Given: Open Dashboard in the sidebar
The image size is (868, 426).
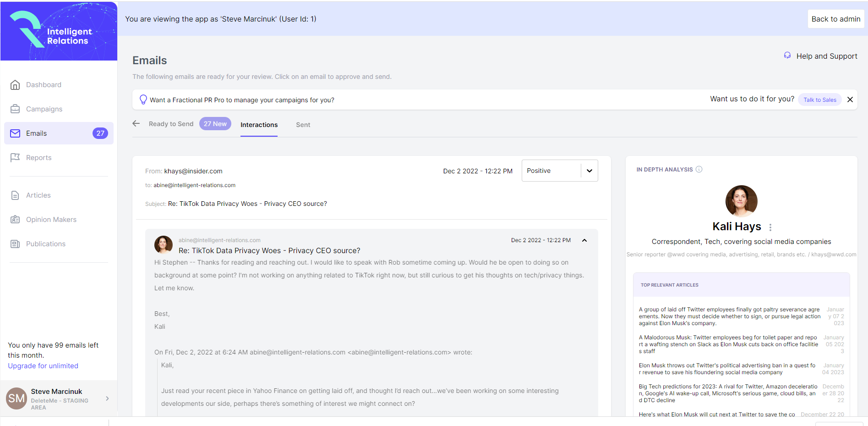Looking at the screenshot, I should coord(44,85).
